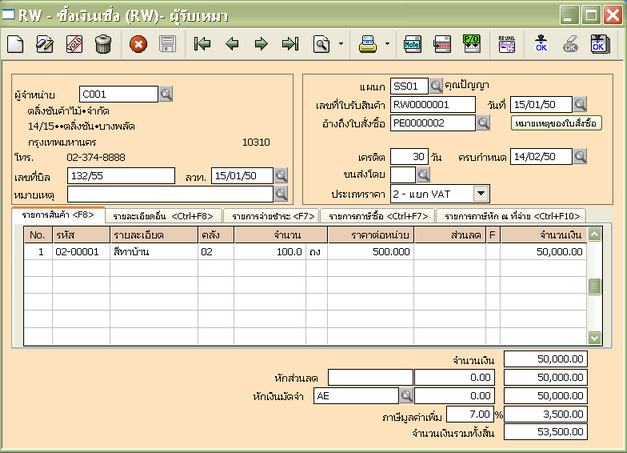
Task: Switch to the รายละเอียดอื่น <Ctrl+F8> tab
Action: coord(165,215)
